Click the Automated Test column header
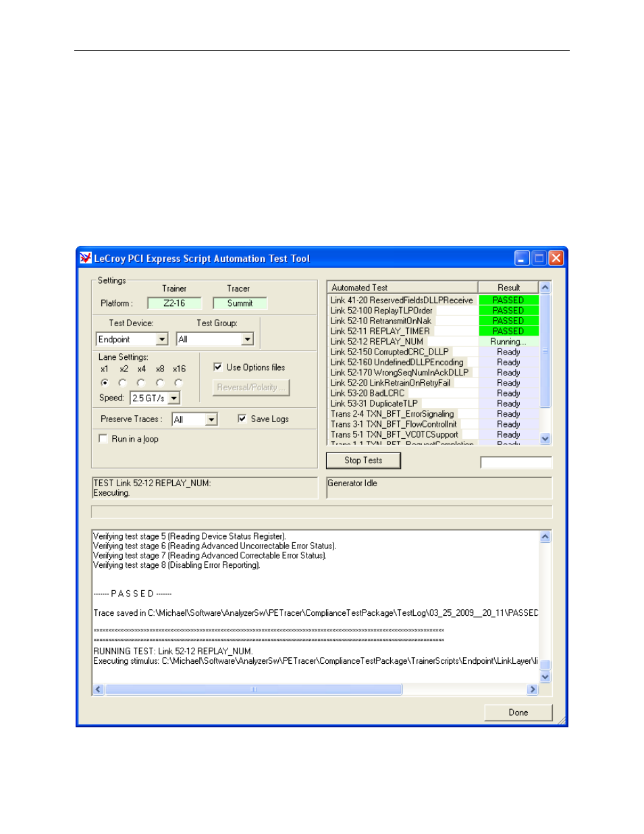Image resolution: width=644 pixels, height=834 pixels. coord(402,286)
